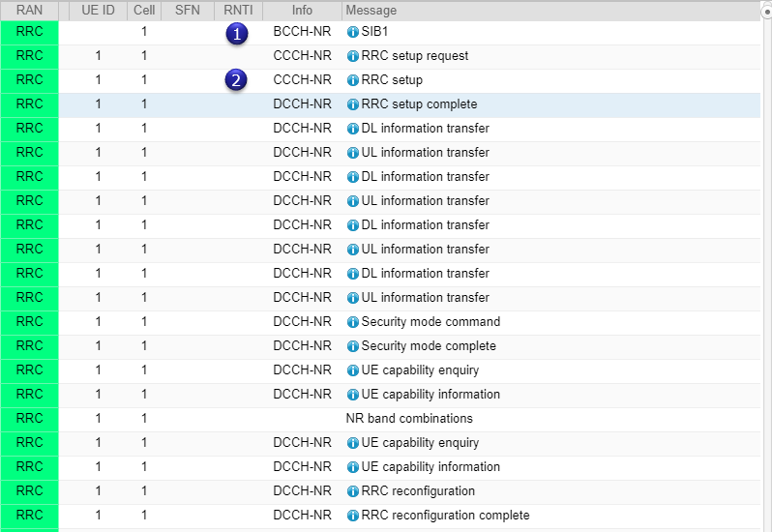Click the info icon next to RRC setup complete
The width and height of the screenshot is (772, 532).
352,104
